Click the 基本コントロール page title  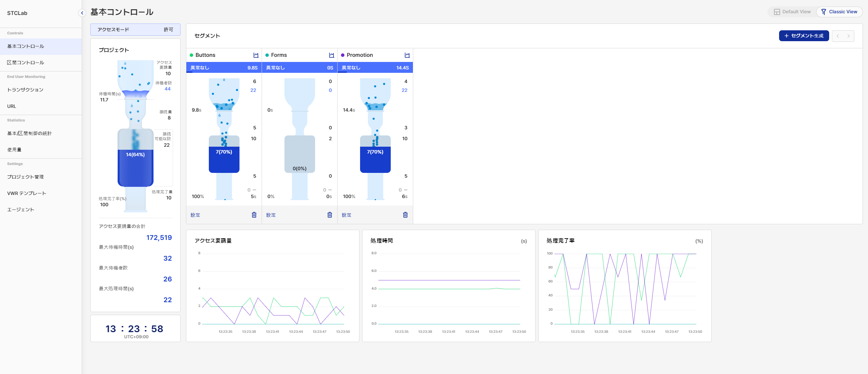pyautogui.click(x=122, y=12)
